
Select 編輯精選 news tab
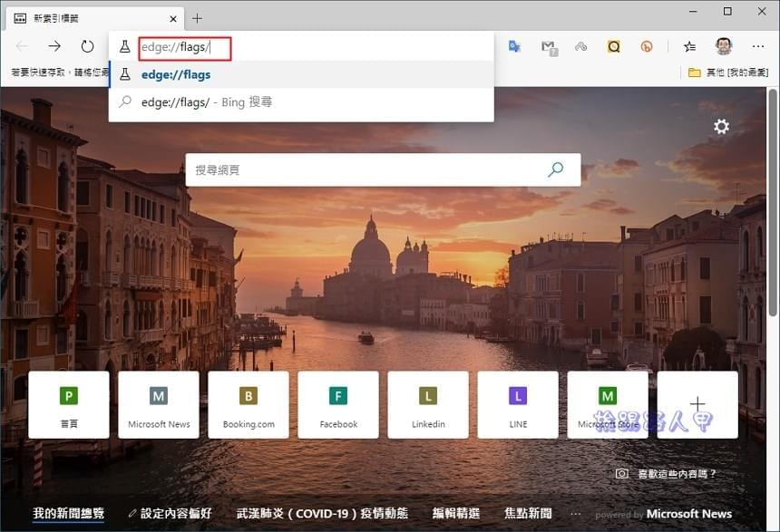[x=456, y=514]
